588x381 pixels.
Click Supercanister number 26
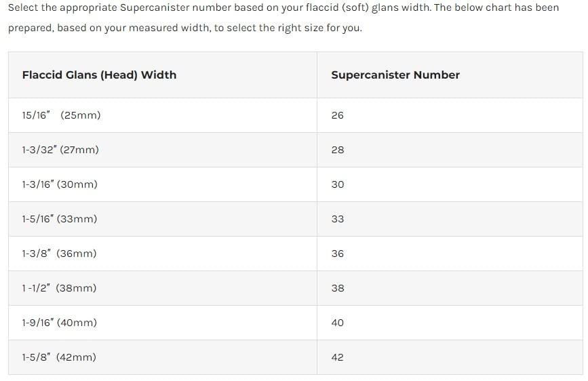(338, 115)
